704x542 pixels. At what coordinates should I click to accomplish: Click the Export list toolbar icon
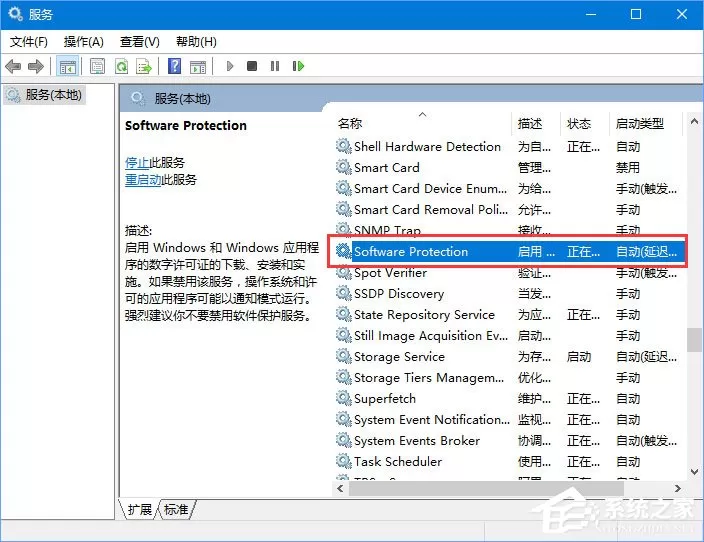pos(144,66)
